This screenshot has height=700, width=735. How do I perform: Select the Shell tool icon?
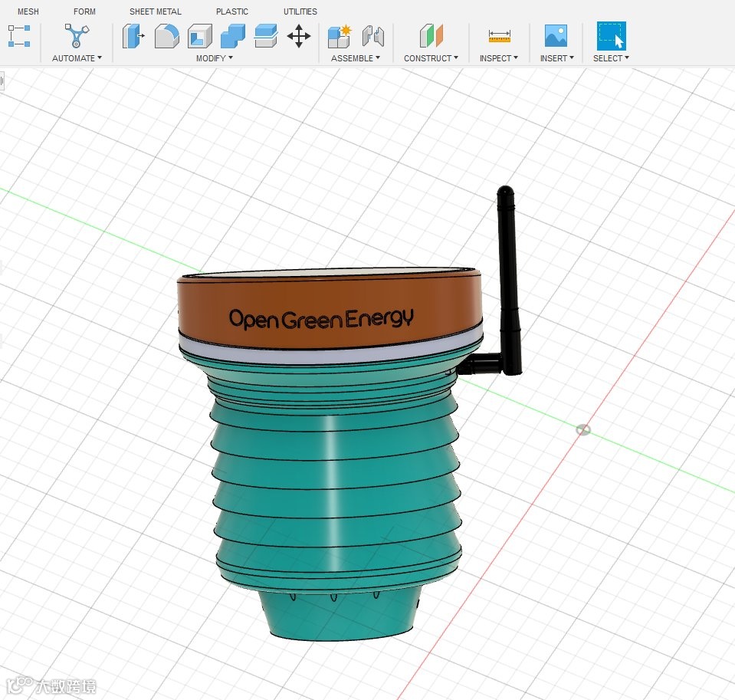200,36
